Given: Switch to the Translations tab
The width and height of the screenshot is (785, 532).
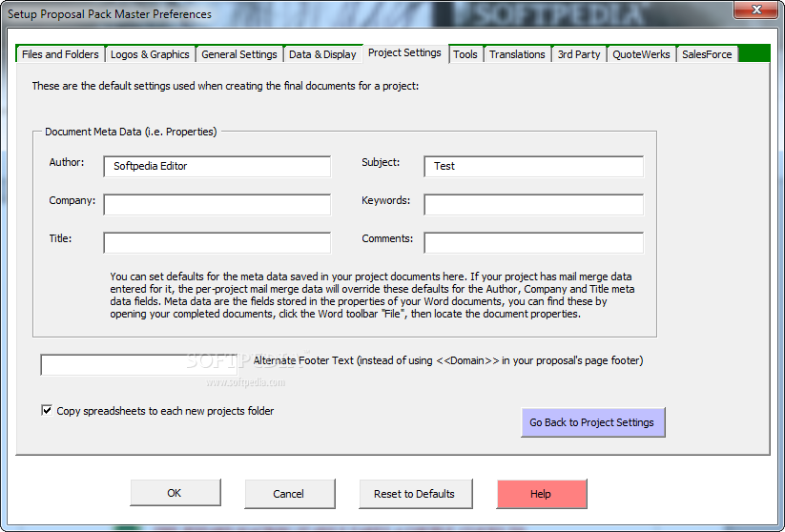Looking at the screenshot, I should [517, 54].
